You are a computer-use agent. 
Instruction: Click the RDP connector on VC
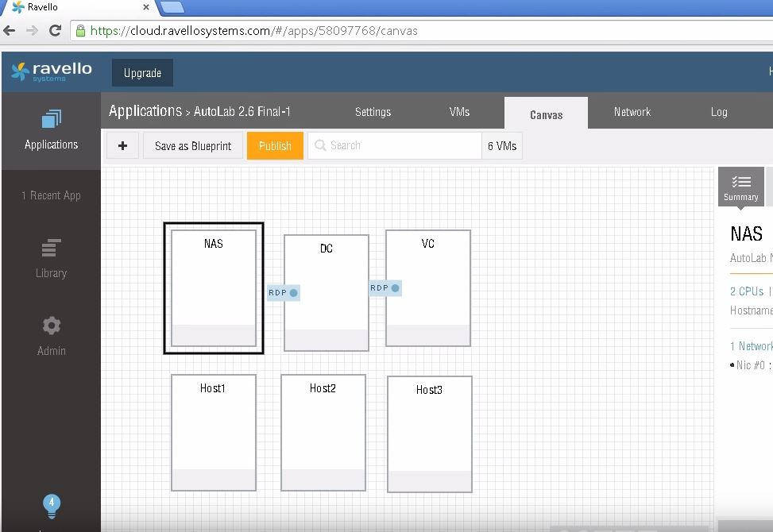(x=385, y=288)
